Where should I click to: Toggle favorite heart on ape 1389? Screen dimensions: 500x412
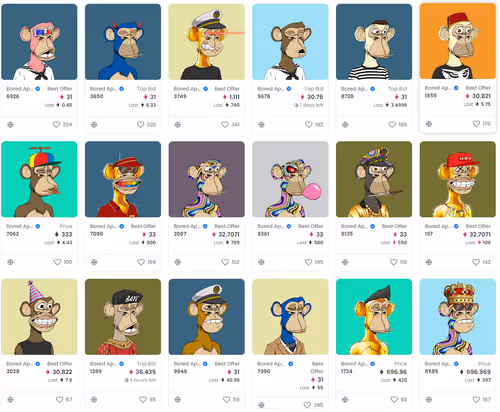[x=143, y=399]
